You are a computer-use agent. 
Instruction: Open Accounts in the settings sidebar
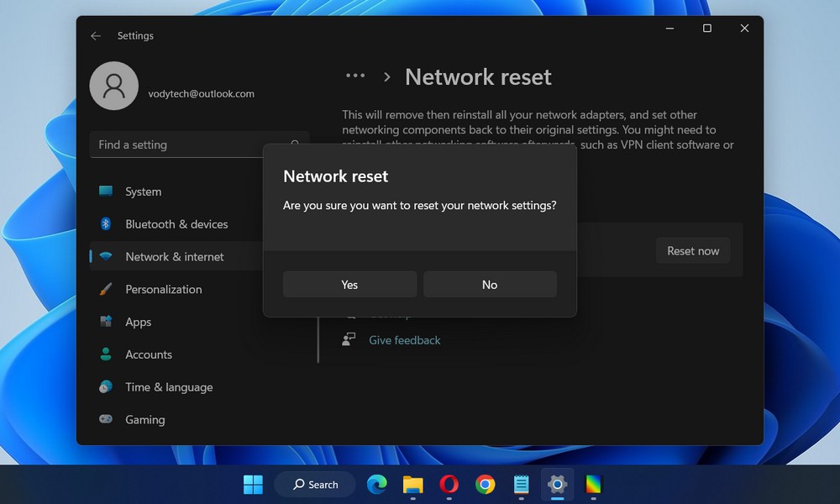(x=149, y=354)
